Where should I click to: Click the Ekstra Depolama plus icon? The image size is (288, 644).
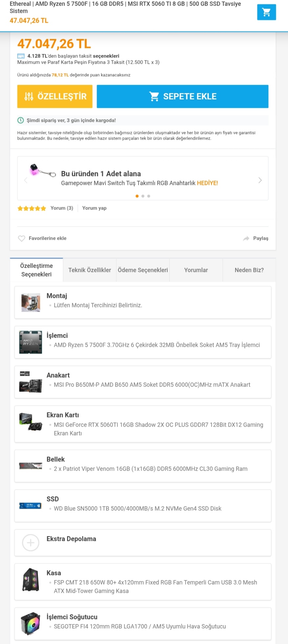31,543
